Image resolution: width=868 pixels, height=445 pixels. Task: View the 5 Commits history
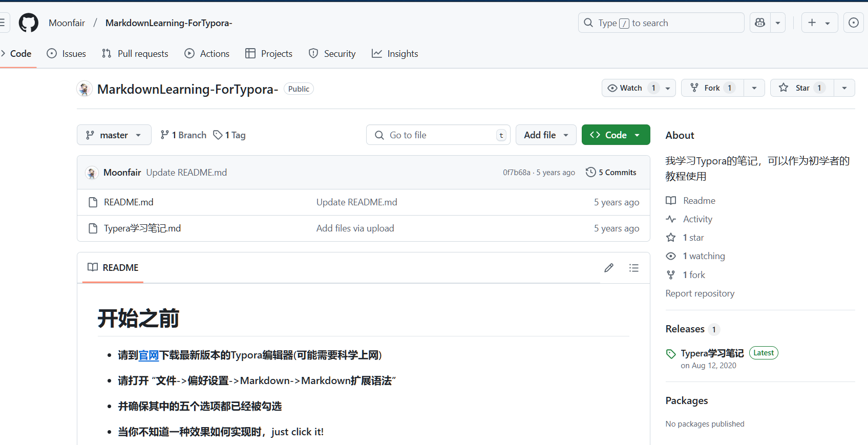tap(611, 173)
